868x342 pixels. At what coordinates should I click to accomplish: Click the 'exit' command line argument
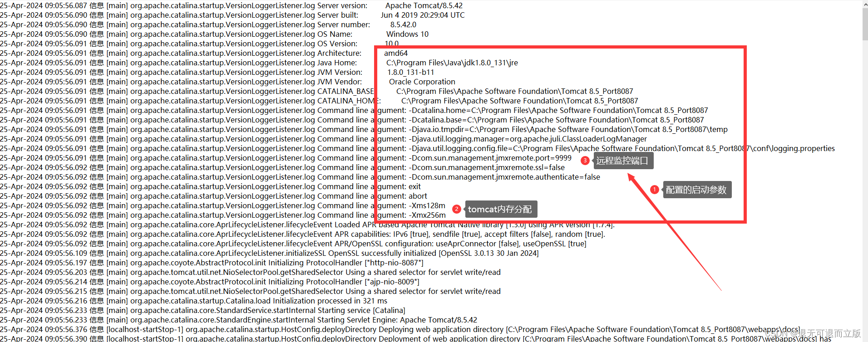coord(414,186)
